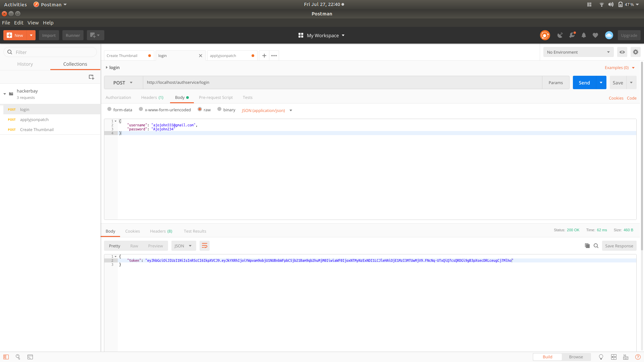
Task: Toggle word wrap in response
Action: (204, 246)
